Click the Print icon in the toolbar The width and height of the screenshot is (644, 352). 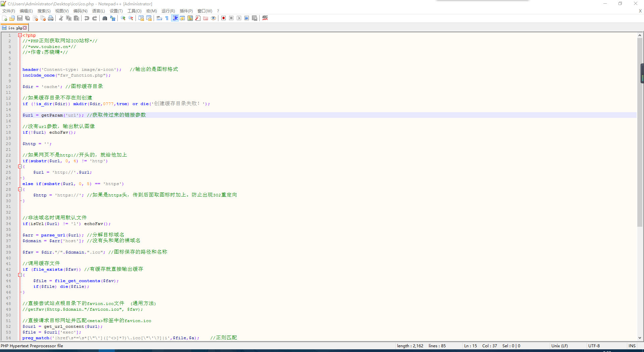coord(51,18)
